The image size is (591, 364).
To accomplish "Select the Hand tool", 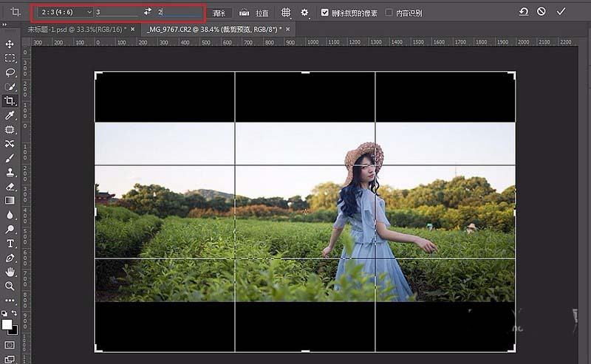I will click(x=10, y=272).
